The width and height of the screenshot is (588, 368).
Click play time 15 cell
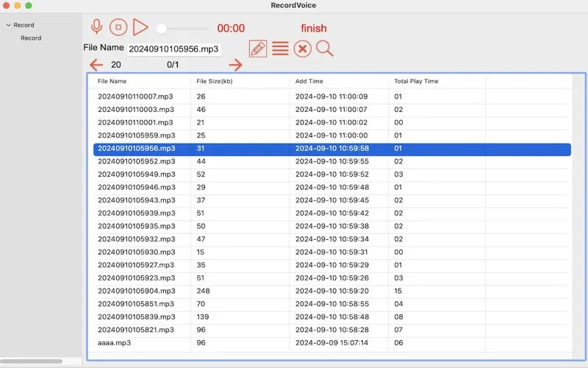click(x=398, y=291)
